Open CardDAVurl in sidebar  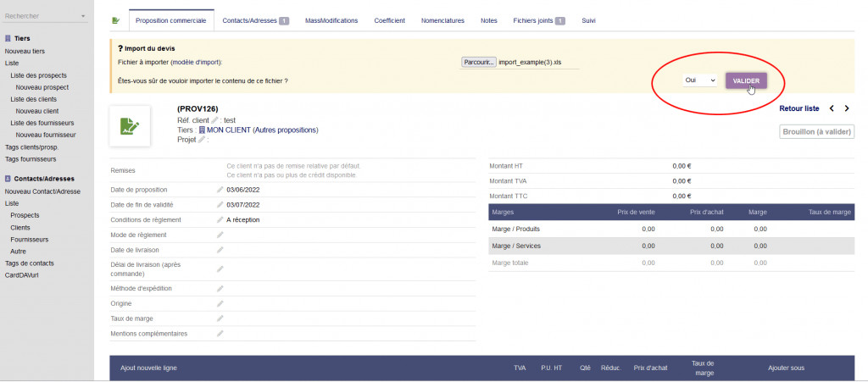(21, 274)
